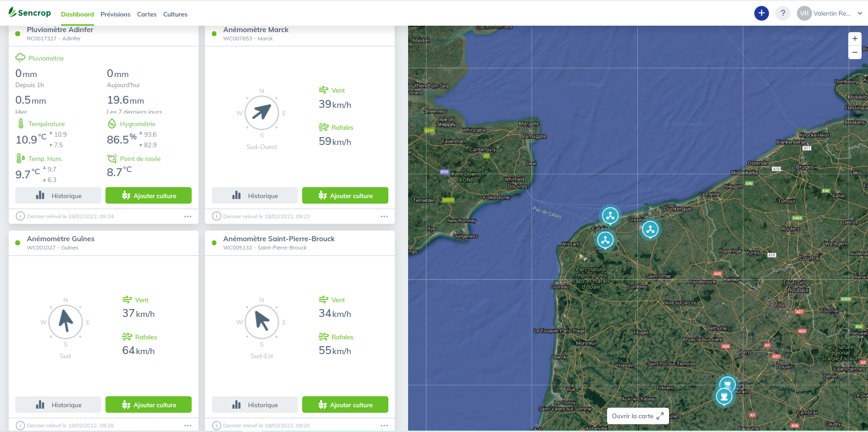Image resolution: width=868 pixels, height=432 pixels.
Task: Click the Pluviométrie rain cloud icon
Action: [x=20, y=58]
